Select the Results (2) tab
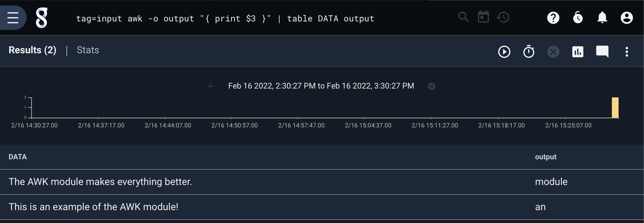Viewport: 644px width, 223px height. pos(32,50)
